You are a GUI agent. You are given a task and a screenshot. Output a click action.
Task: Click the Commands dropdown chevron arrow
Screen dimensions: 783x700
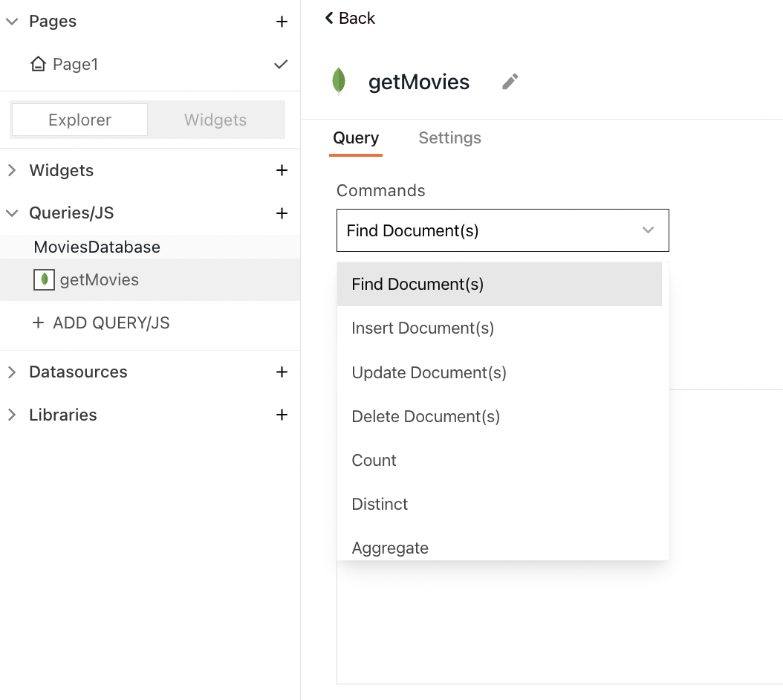click(x=649, y=230)
